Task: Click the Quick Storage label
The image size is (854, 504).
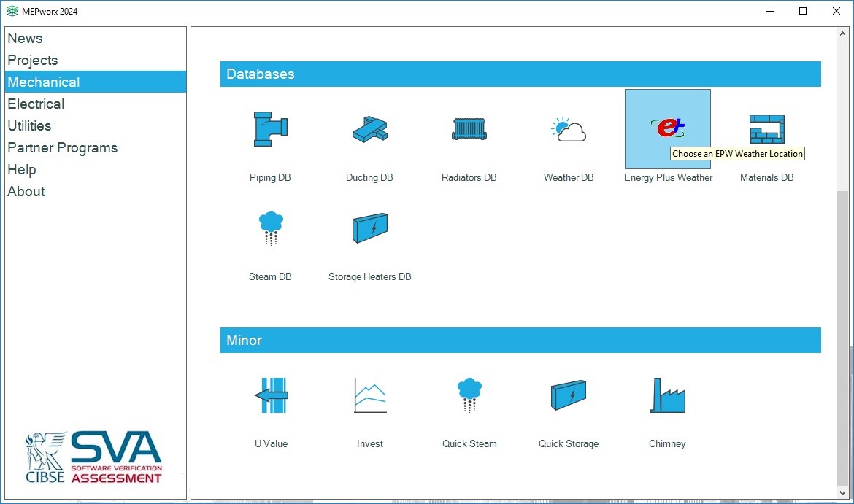Action: click(569, 443)
